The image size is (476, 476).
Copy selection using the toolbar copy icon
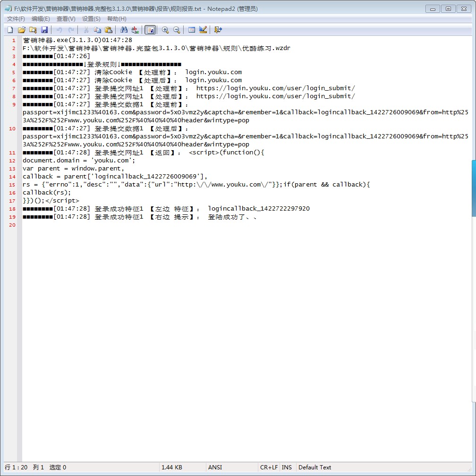pyautogui.click(x=97, y=30)
